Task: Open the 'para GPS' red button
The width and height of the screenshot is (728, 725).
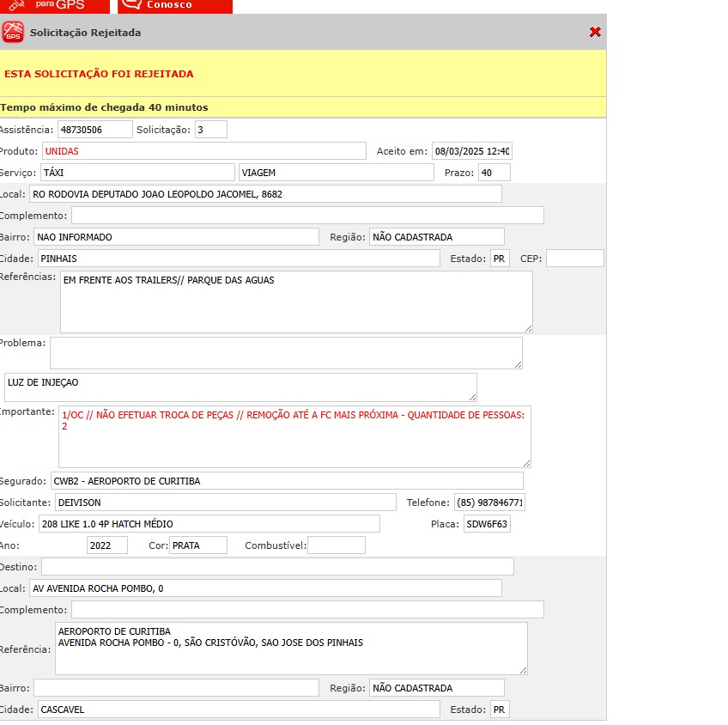Action: pos(55,6)
